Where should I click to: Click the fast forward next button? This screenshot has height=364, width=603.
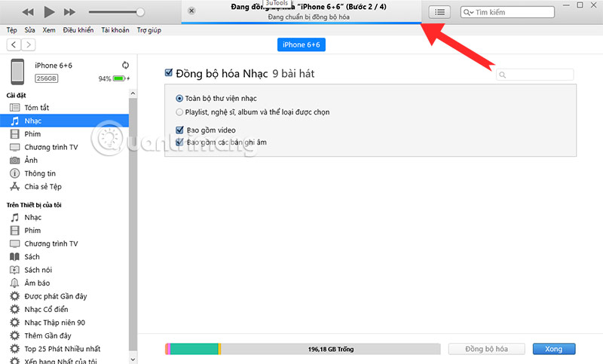click(69, 12)
